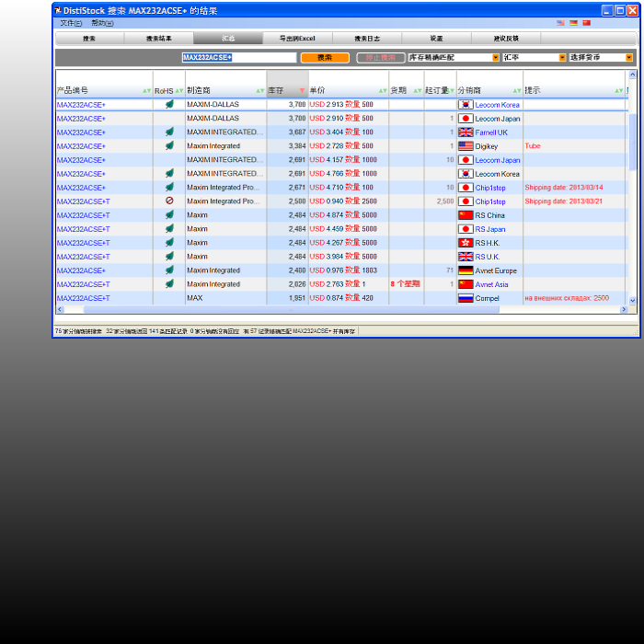Click the Japan flag in Shipping date 2013/03/14 row
The width and height of the screenshot is (644, 644).
tap(466, 188)
